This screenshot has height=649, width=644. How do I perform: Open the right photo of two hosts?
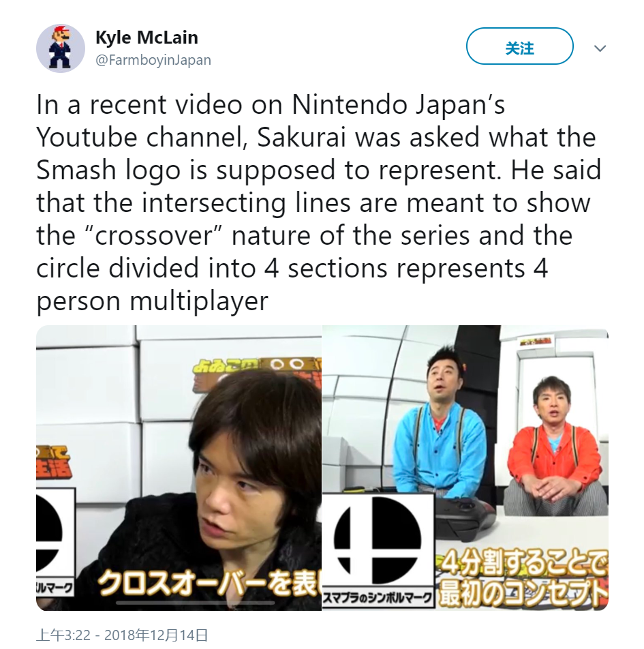[465, 468]
